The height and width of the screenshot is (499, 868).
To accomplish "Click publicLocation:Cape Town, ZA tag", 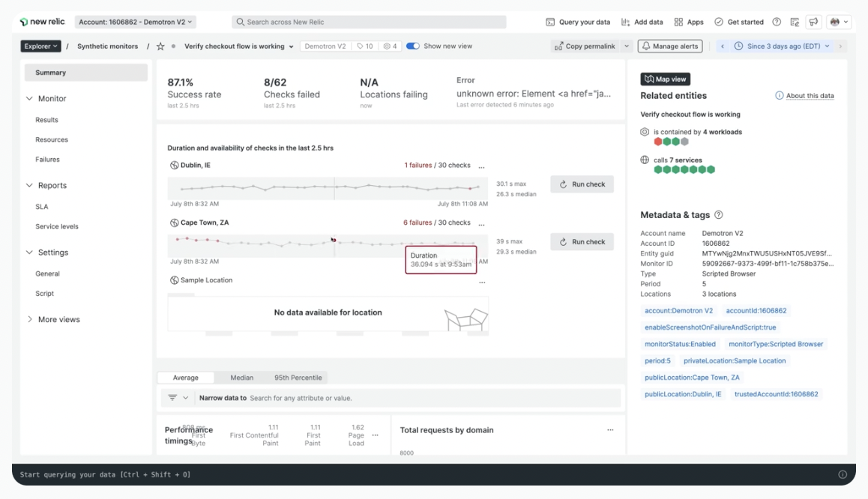I will coord(692,378).
